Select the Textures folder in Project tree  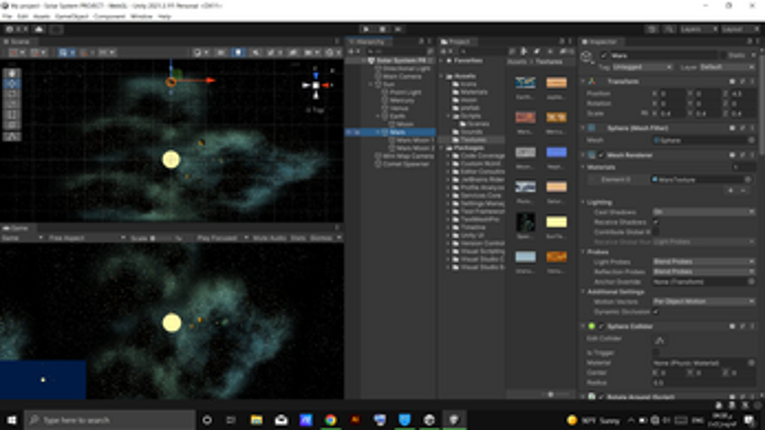(472, 140)
